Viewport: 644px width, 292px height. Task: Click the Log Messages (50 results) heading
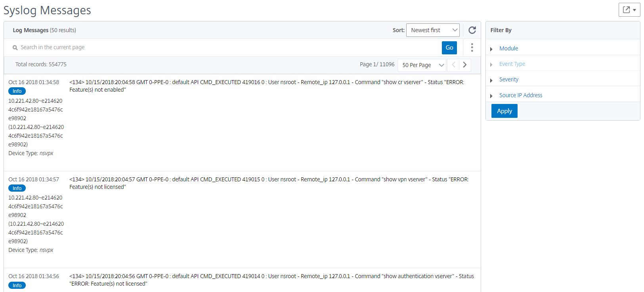click(x=44, y=30)
